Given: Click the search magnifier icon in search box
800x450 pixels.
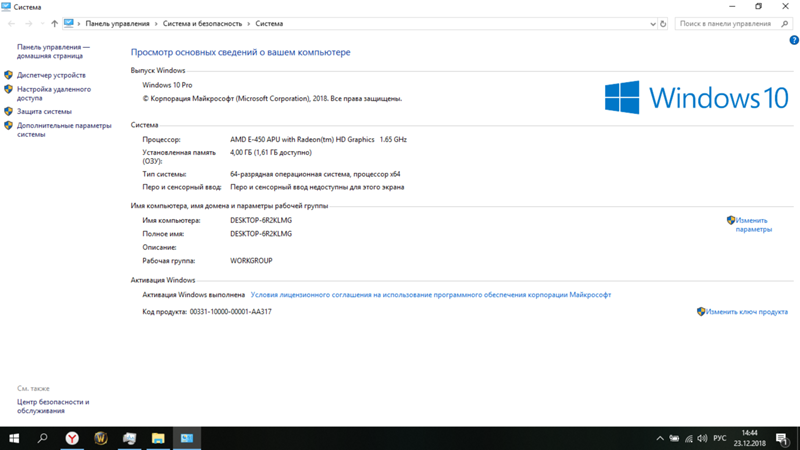Looking at the screenshot, I should [x=785, y=23].
